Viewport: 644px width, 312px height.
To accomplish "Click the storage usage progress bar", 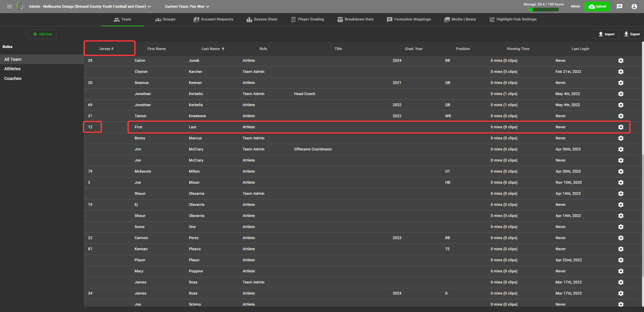I will tap(543, 9).
